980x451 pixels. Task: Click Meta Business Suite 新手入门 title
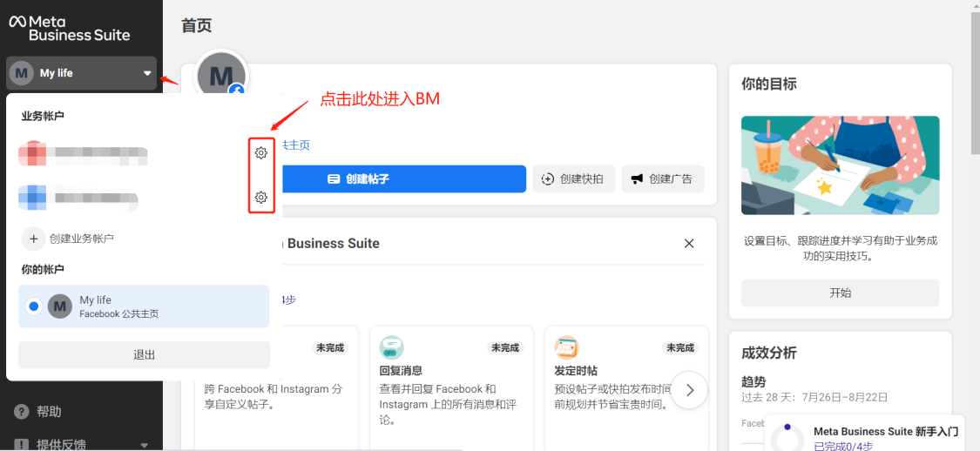[x=886, y=431]
